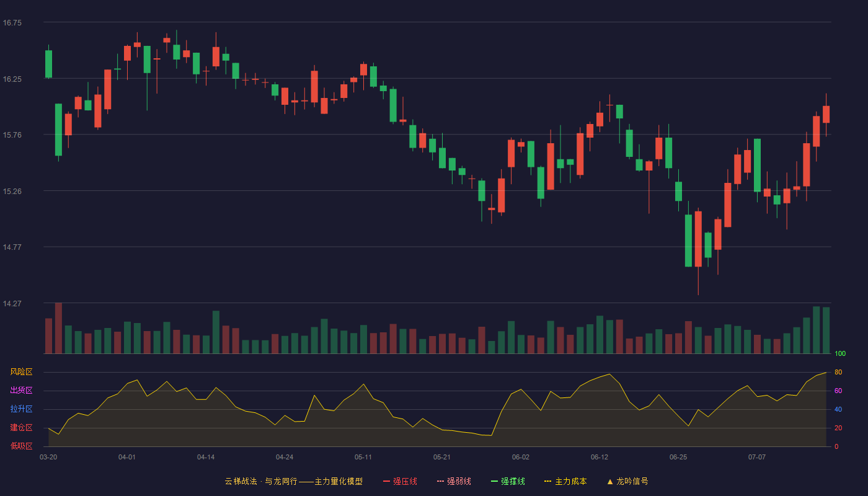
Task: Toggle the 强撑线 series label in legend
Action: click(513, 481)
